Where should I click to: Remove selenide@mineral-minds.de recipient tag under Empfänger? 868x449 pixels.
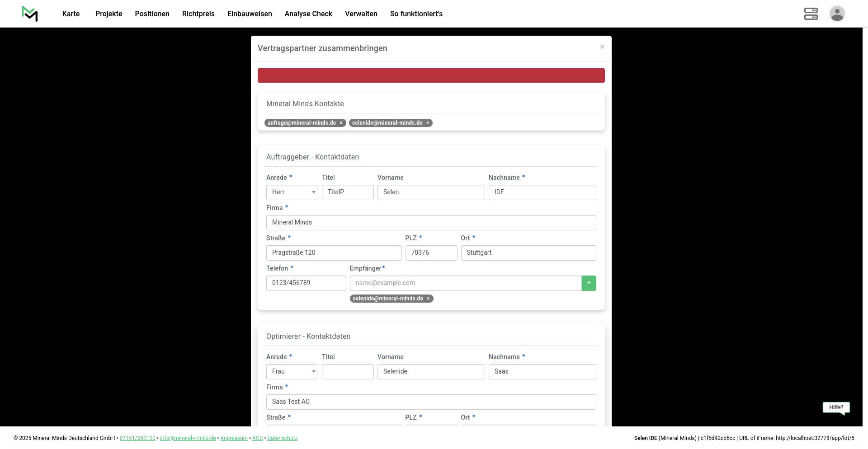click(x=428, y=299)
